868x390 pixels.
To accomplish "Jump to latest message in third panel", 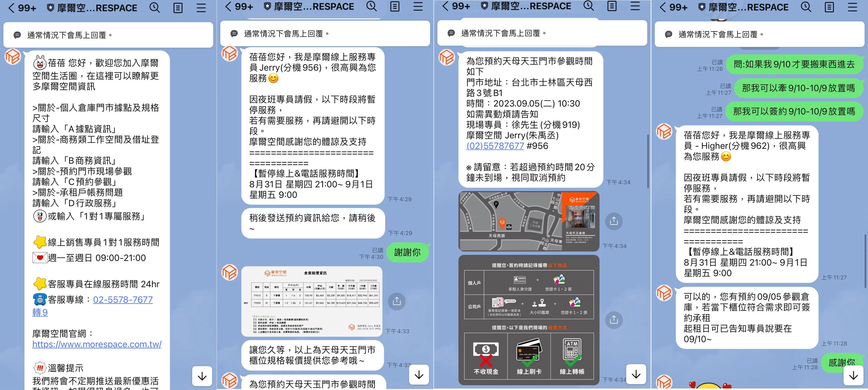I will point(636,374).
